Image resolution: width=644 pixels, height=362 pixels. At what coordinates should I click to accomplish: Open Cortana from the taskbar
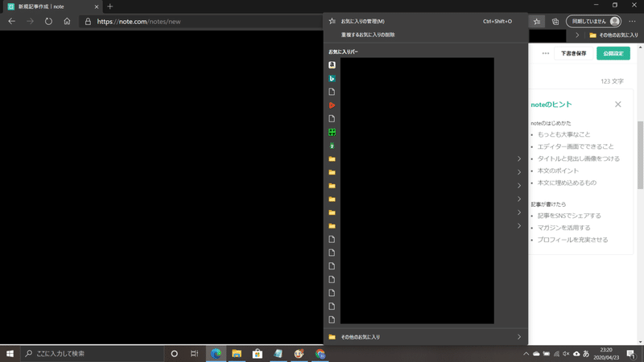(x=174, y=353)
